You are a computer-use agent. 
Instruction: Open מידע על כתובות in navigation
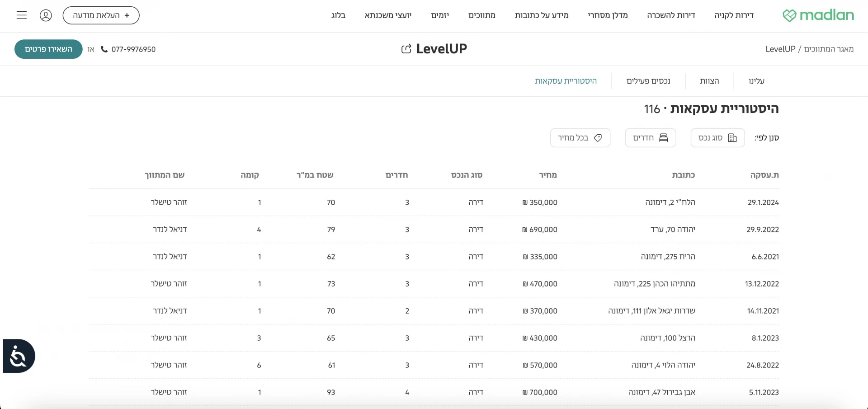click(x=542, y=15)
